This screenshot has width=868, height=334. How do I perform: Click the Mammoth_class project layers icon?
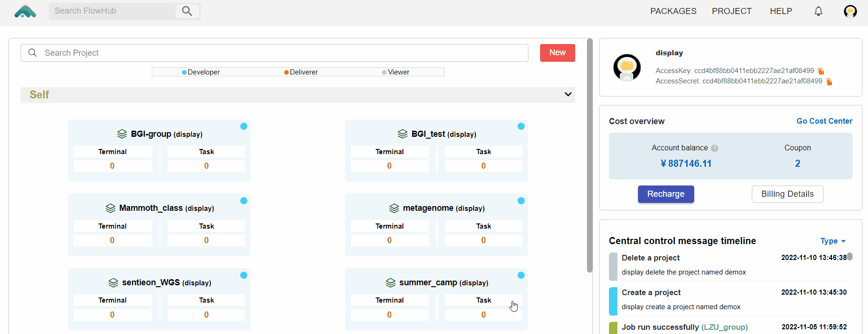pos(111,208)
